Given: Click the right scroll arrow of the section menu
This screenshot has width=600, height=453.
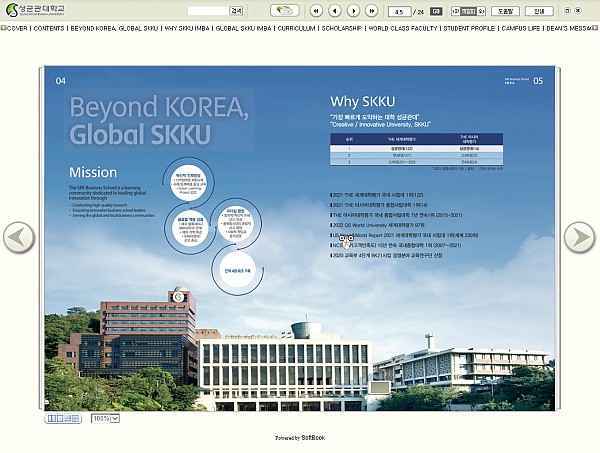Looking at the screenshot, I should (595, 28).
